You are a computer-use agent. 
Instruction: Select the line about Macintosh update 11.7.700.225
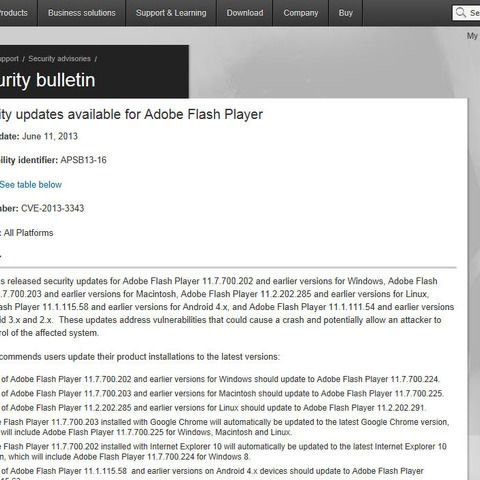click(x=222, y=394)
